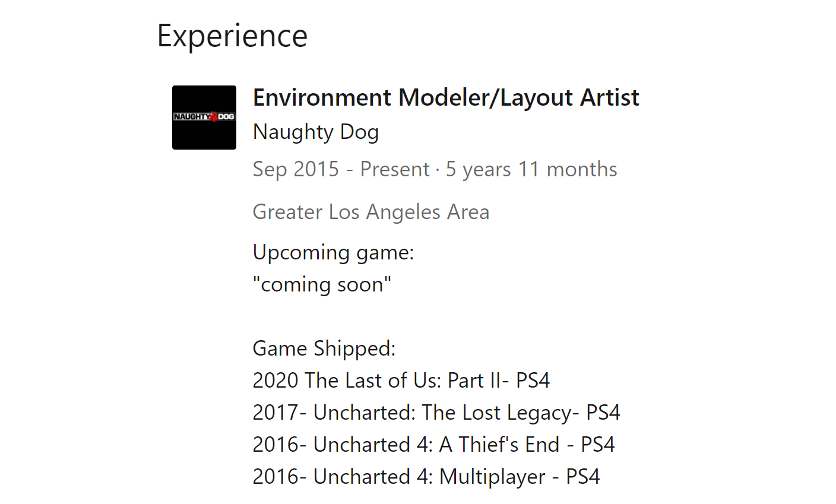
Task: Click the Uncharted 4: Multiplayer line
Action: click(x=426, y=477)
